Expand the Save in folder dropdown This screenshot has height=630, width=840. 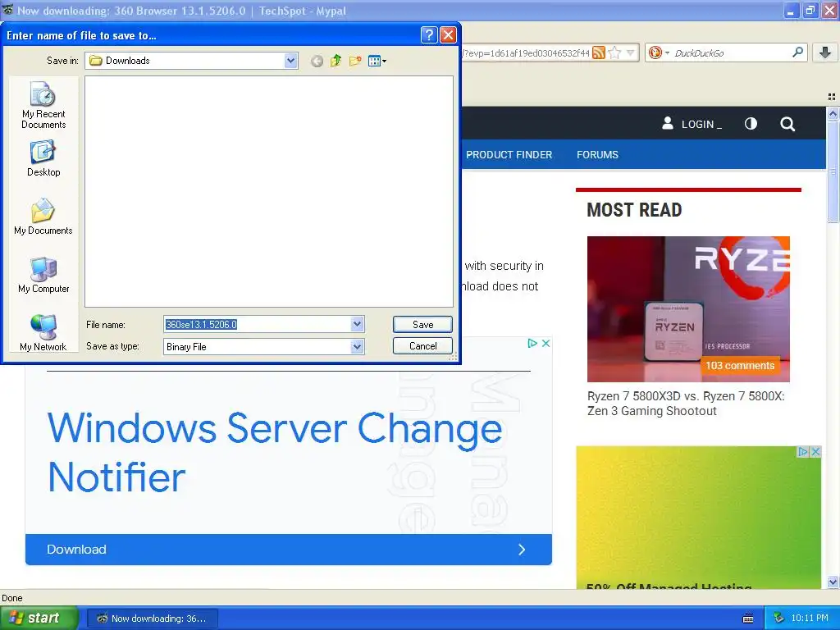point(291,61)
